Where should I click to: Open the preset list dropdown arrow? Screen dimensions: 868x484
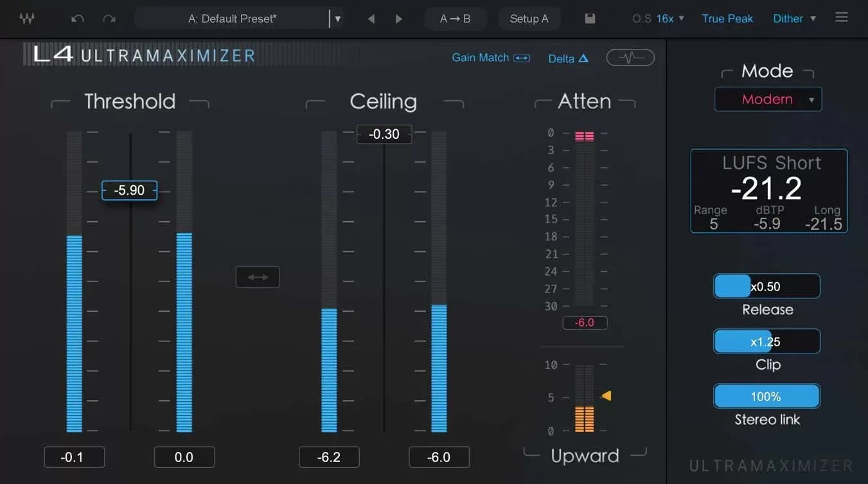coord(338,19)
